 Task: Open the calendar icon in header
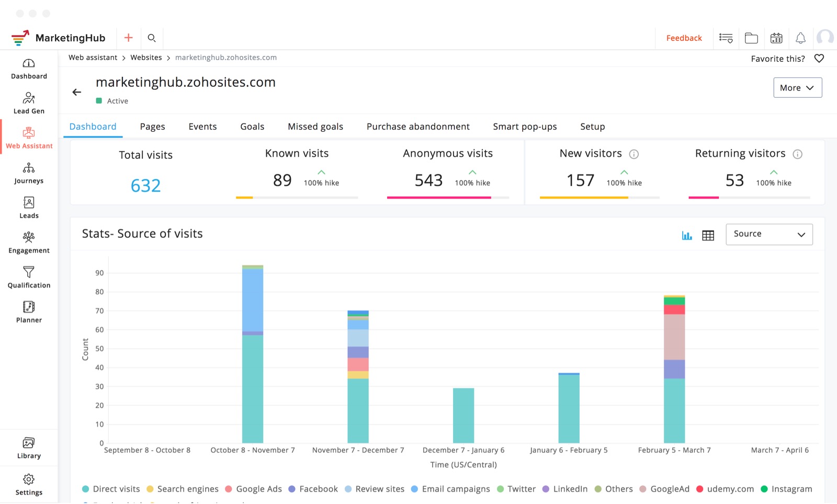(x=776, y=38)
